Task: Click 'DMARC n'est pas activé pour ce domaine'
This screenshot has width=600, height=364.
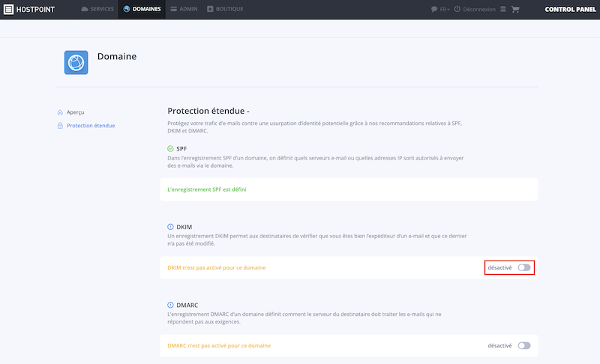Action: click(x=219, y=346)
